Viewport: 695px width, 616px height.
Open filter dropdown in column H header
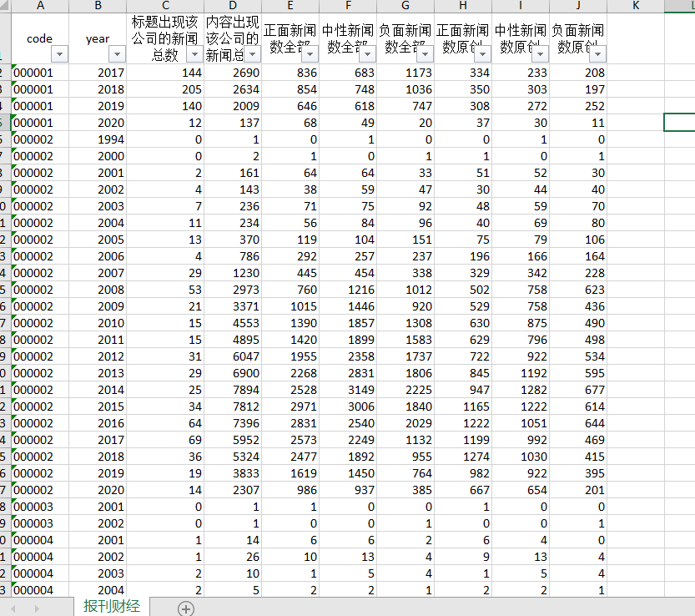(x=483, y=54)
